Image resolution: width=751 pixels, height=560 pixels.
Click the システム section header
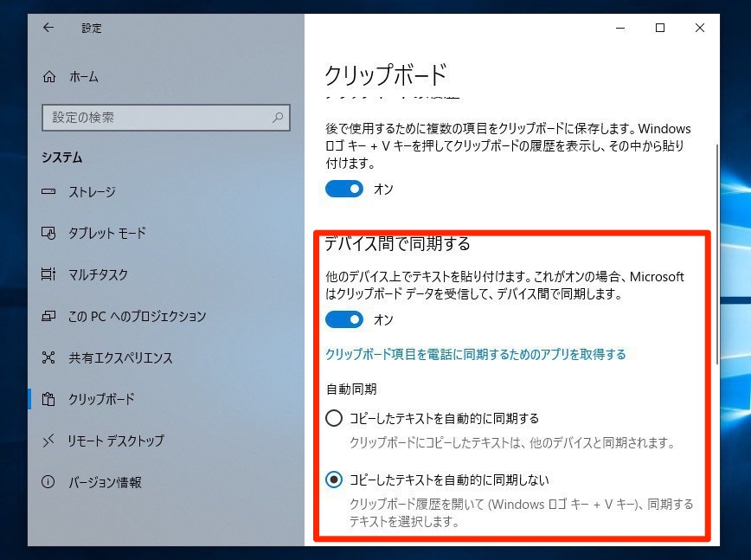pyautogui.click(x=61, y=158)
